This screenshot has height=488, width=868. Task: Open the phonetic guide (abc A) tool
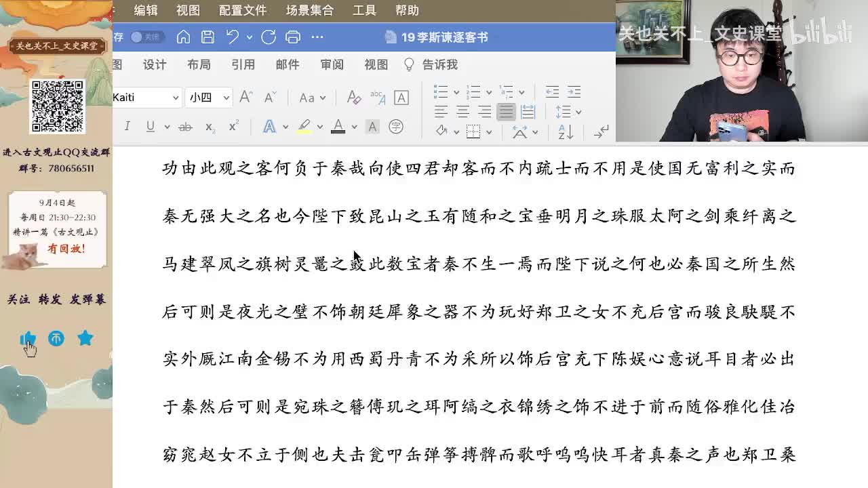point(378,97)
